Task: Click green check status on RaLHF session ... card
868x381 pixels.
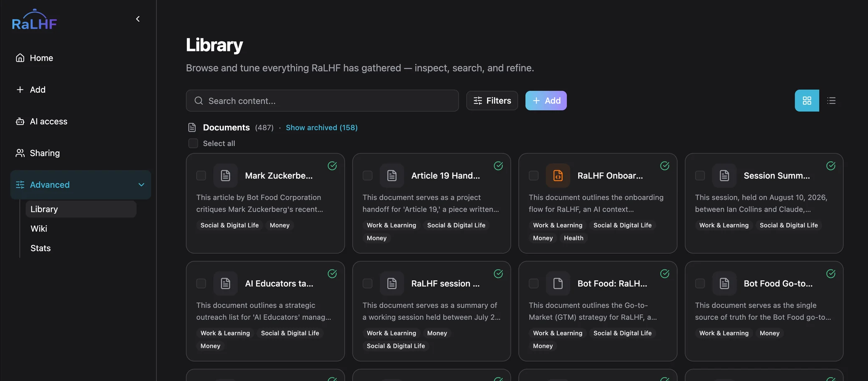Action: pos(498,274)
